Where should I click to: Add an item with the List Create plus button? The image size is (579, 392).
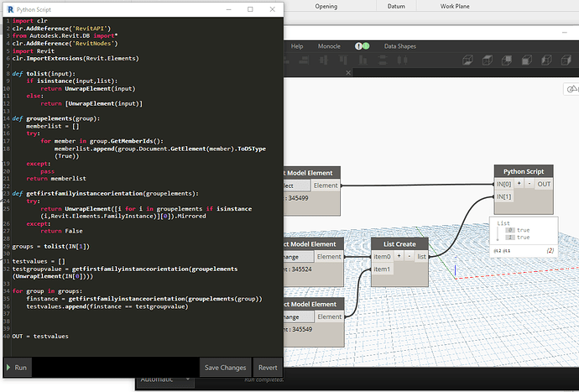tap(399, 256)
